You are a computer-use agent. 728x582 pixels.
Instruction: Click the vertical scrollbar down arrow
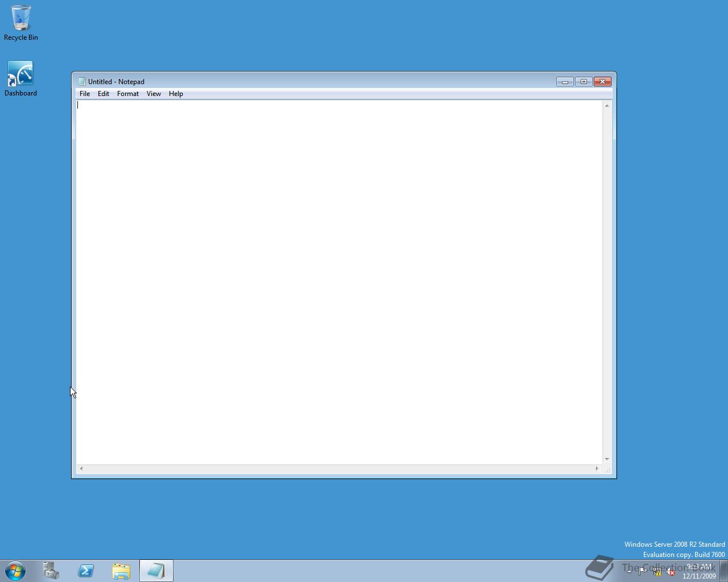(607, 459)
